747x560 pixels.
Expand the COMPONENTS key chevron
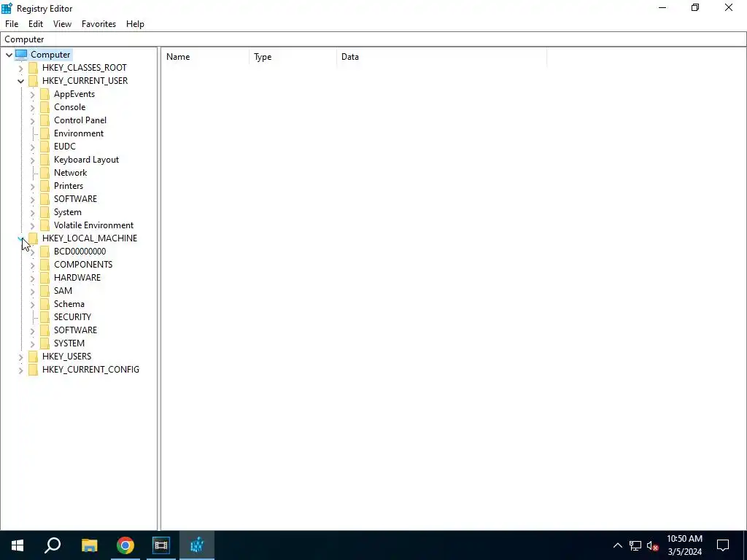click(x=32, y=265)
